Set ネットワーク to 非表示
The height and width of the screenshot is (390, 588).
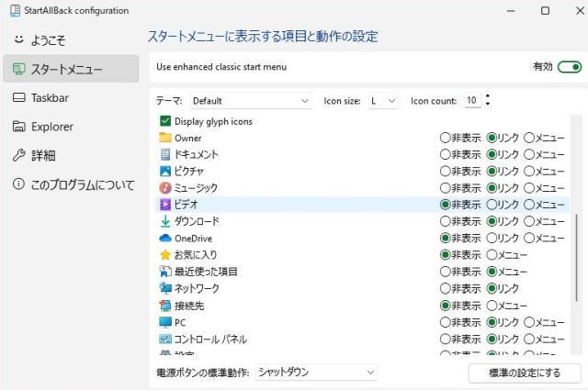[445, 288]
